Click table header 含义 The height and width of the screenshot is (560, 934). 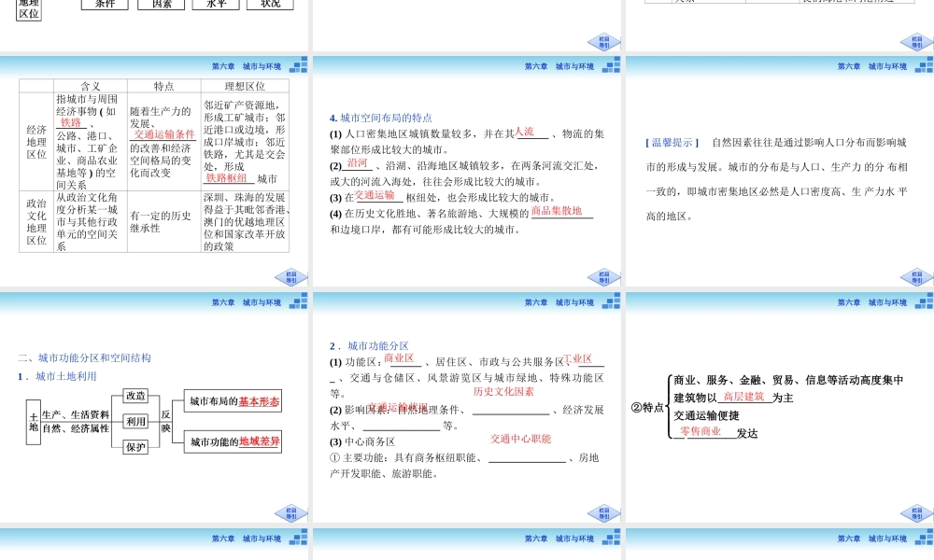pos(91,86)
